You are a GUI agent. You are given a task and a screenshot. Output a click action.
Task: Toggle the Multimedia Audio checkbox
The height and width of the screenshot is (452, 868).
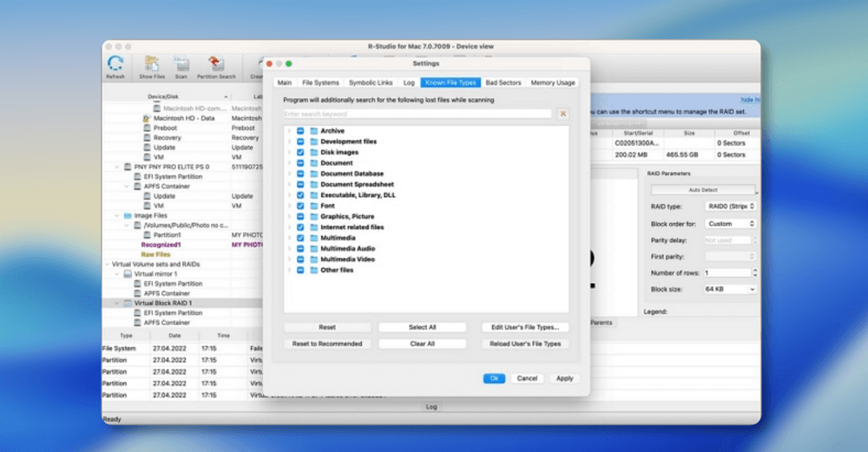pos(300,249)
